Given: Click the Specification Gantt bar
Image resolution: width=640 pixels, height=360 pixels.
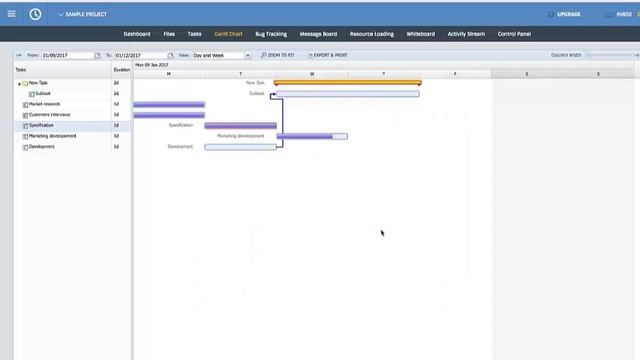Looking at the screenshot, I should click(240, 126).
